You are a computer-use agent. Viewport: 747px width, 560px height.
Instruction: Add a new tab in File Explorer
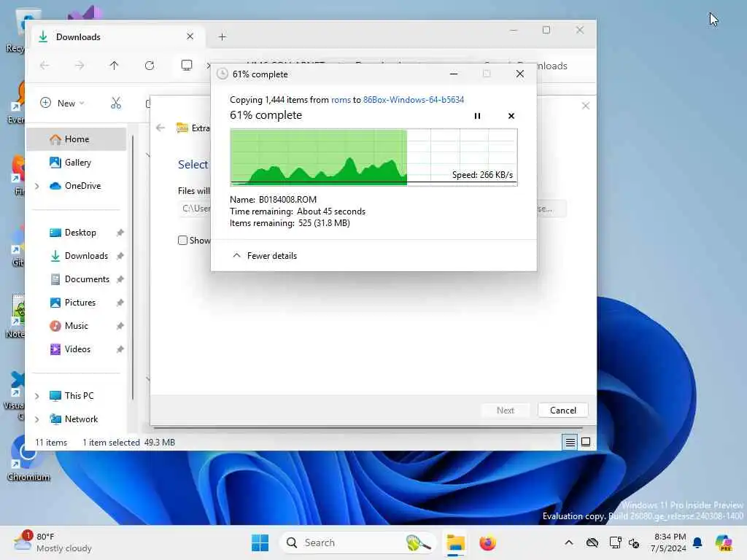(222, 36)
